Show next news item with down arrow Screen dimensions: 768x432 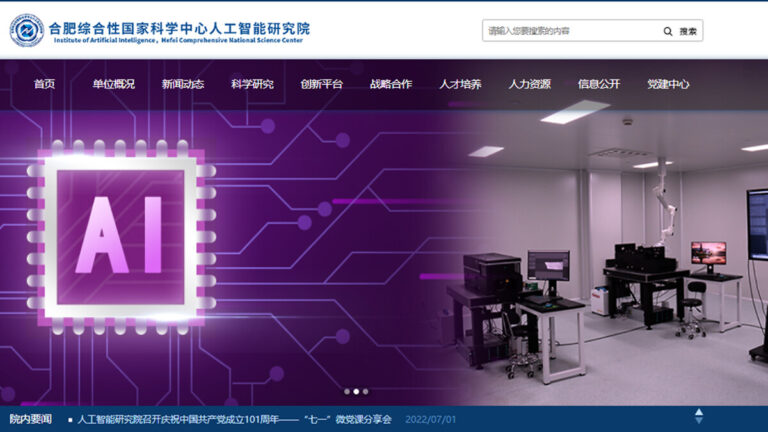point(699,421)
